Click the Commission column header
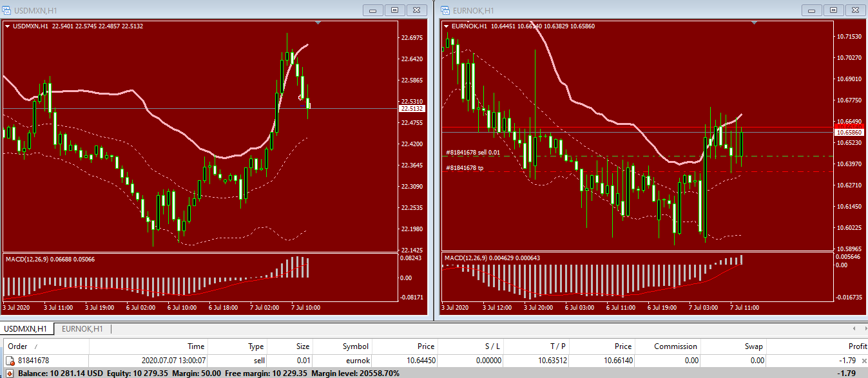Image resolution: width=868 pixels, height=378 pixels. click(x=668, y=346)
